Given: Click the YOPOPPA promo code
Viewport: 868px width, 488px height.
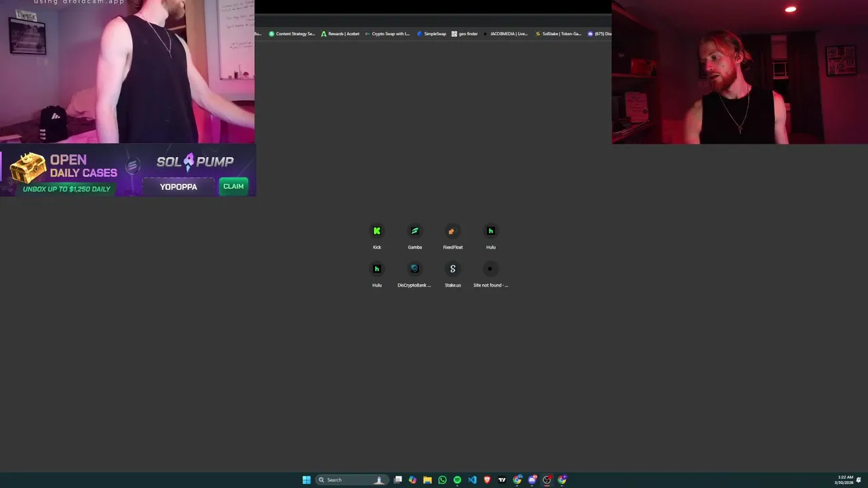Looking at the screenshot, I should click(x=178, y=187).
